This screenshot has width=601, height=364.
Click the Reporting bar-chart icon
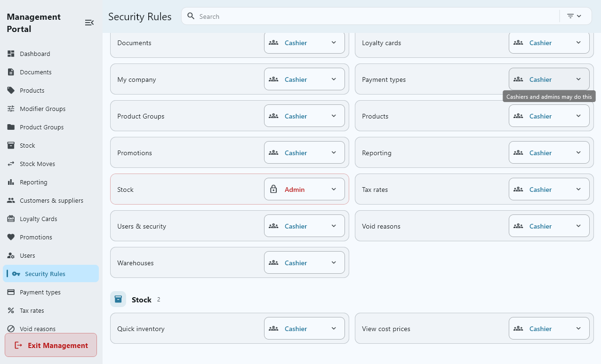11,182
